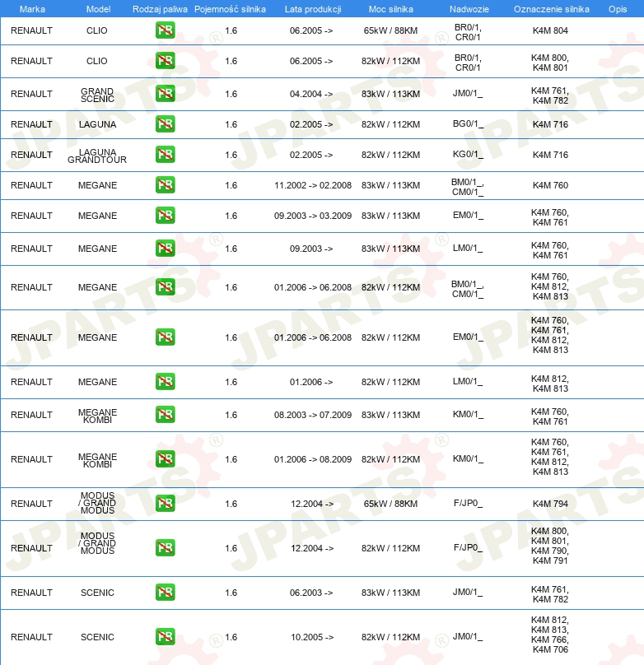The image size is (644, 665).
Task: Click the Pojemność silnika column header
Action: point(230,9)
